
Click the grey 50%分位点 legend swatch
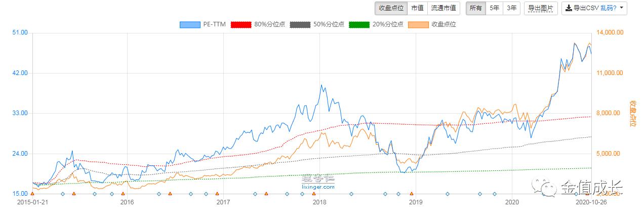[x=300, y=24]
